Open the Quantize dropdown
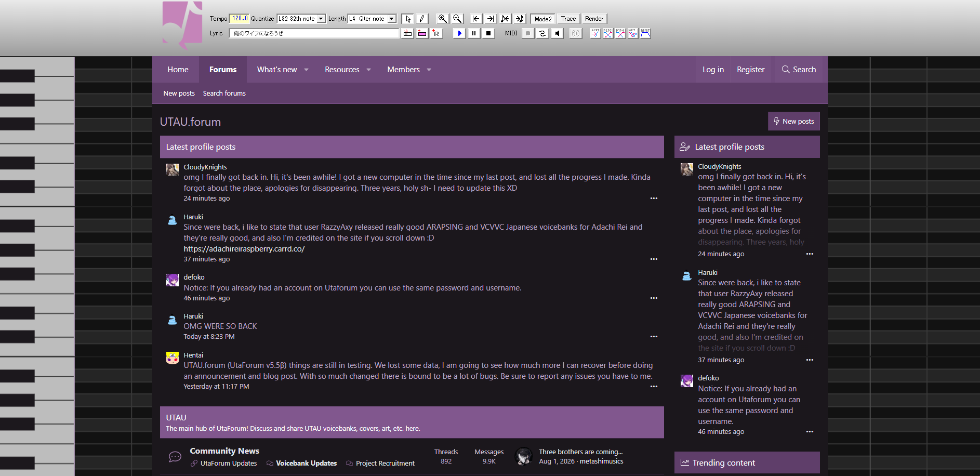Screen dimensions: 980x476 tap(301, 19)
